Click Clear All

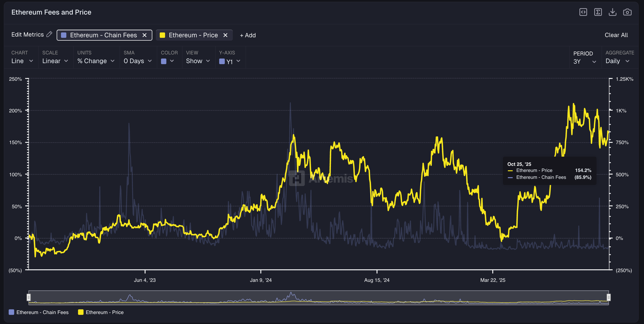point(616,35)
